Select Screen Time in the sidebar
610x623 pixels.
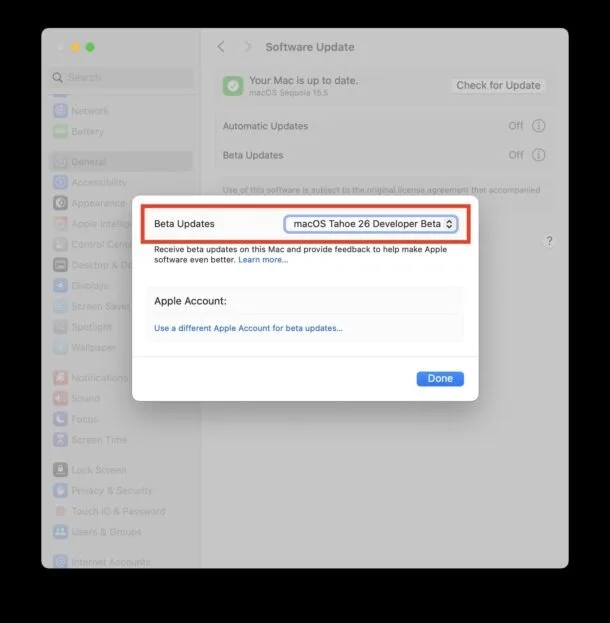click(x=90, y=440)
